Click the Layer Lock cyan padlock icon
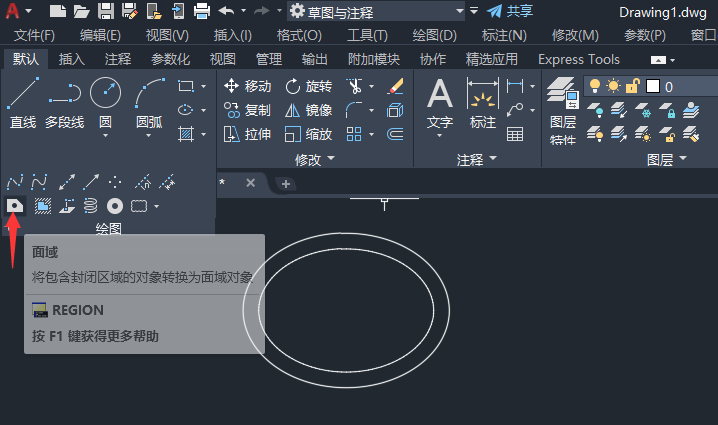 pyautogui.click(x=667, y=110)
